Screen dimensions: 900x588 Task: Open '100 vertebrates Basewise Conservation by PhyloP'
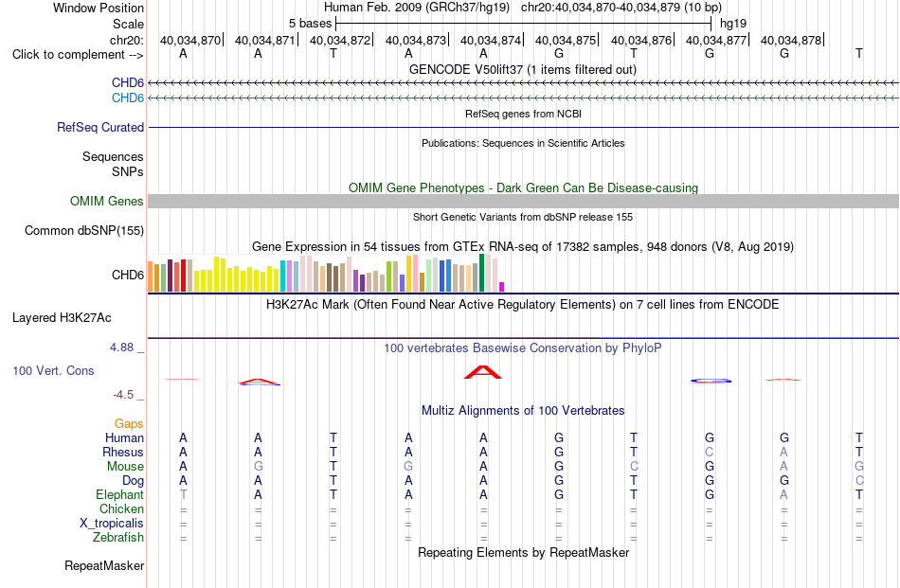click(522, 348)
